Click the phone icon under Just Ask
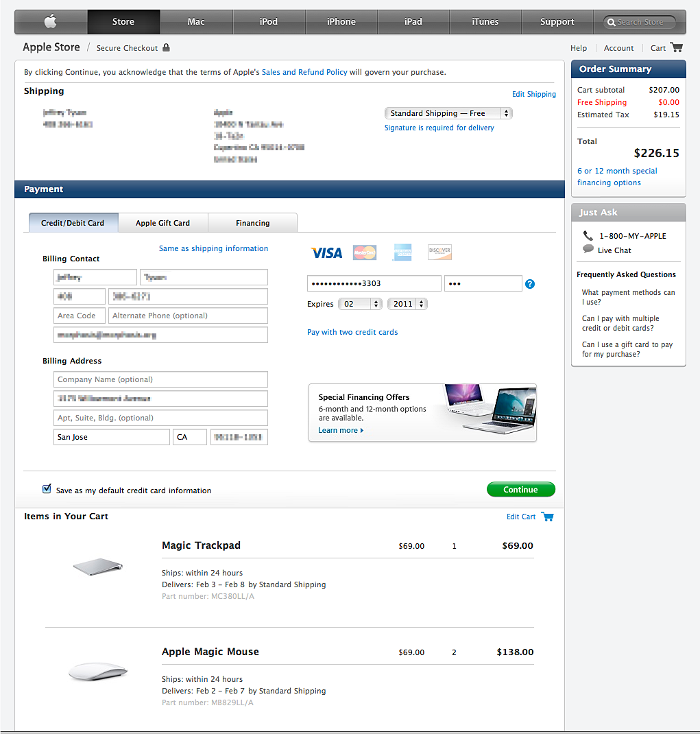 coord(588,235)
